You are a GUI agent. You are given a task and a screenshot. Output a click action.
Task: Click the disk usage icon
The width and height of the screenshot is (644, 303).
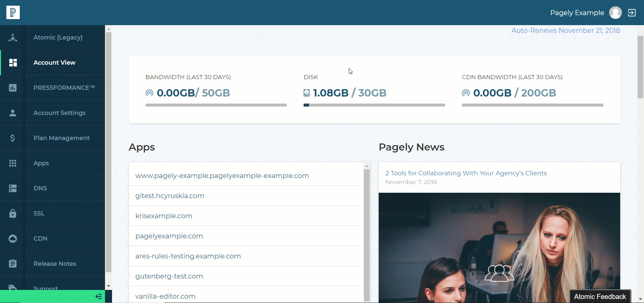(307, 93)
